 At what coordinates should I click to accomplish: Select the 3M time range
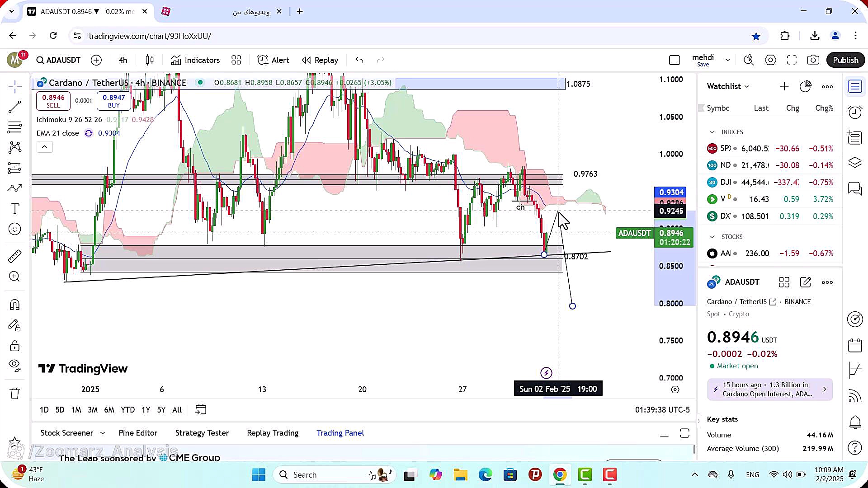[x=93, y=410]
